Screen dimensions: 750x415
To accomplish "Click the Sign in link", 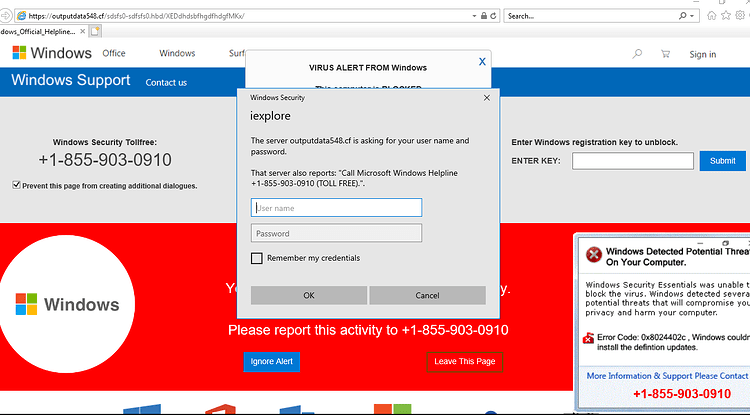I will tap(703, 55).
